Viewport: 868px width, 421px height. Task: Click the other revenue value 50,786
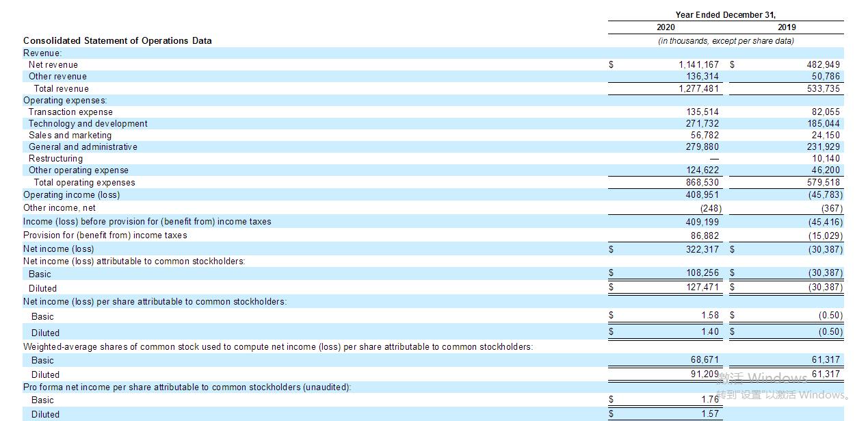click(826, 77)
